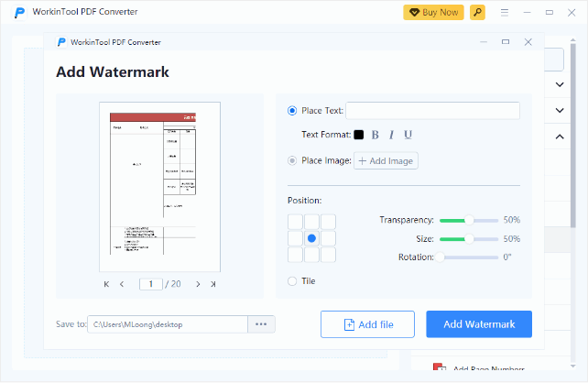Expand the second collapsed sidebar section chevron
Viewport: 588px width, 383px height.
point(560,110)
